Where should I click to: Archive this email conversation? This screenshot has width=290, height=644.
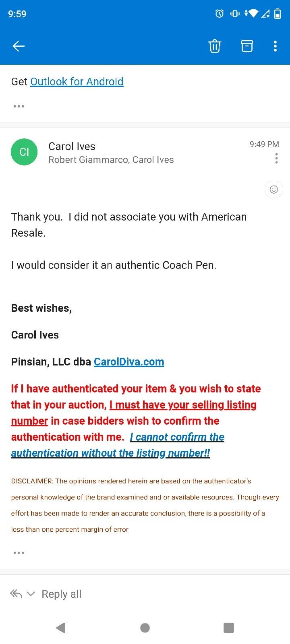(247, 46)
